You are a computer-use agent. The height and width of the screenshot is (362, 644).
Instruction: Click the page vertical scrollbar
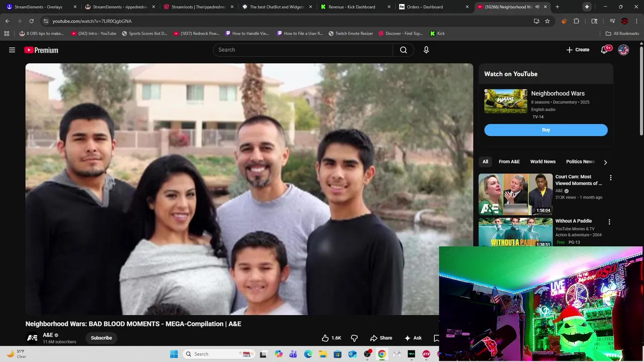point(641,90)
